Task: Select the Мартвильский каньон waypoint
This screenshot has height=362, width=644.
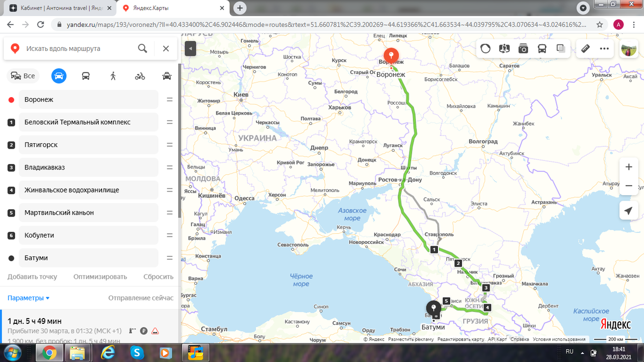Action: tap(89, 212)
